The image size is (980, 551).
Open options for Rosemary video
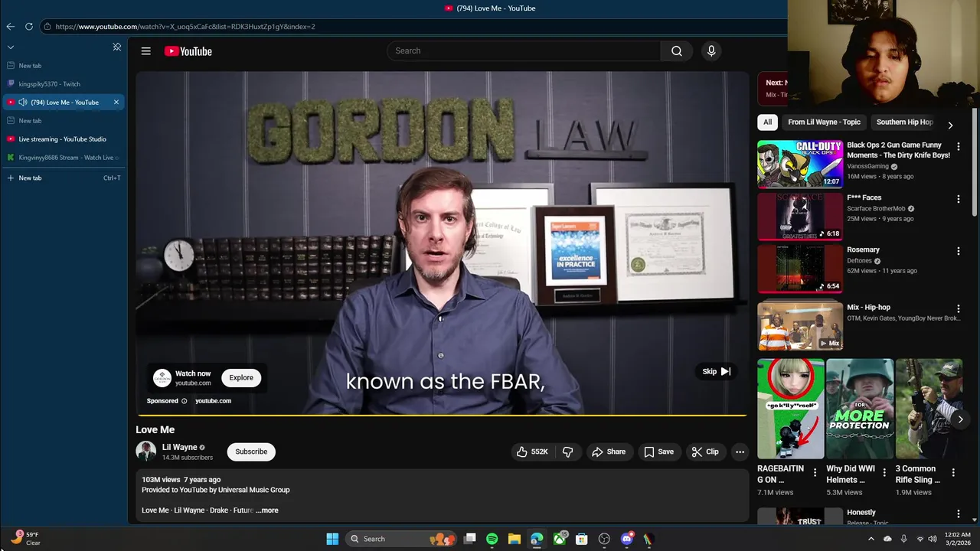point(958,251)
